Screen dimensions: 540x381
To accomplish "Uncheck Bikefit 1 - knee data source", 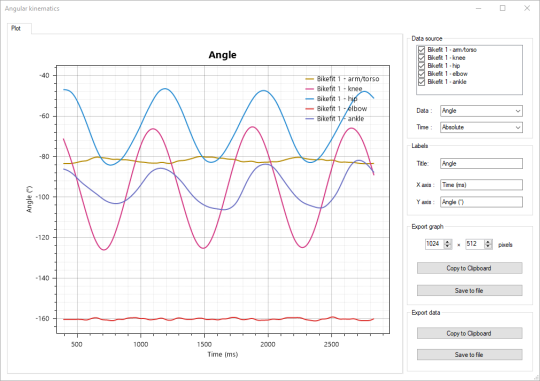I will click(421, 58).
